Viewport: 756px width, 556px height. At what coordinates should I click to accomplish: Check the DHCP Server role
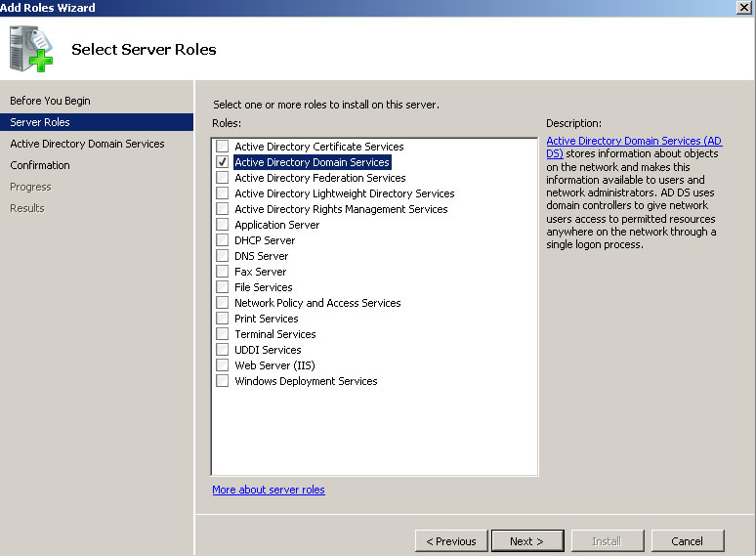click(x=223, y=240)
